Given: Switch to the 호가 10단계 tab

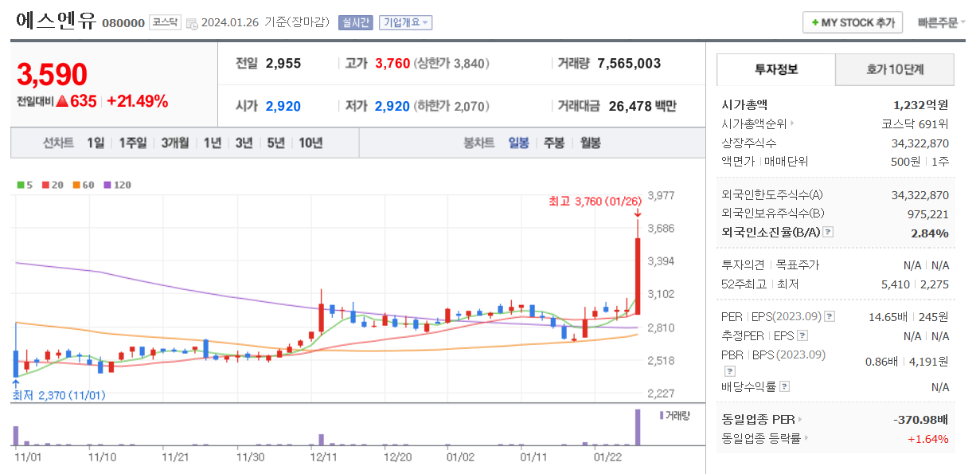Looking at the screenshot, I should [x=894, y=70].
